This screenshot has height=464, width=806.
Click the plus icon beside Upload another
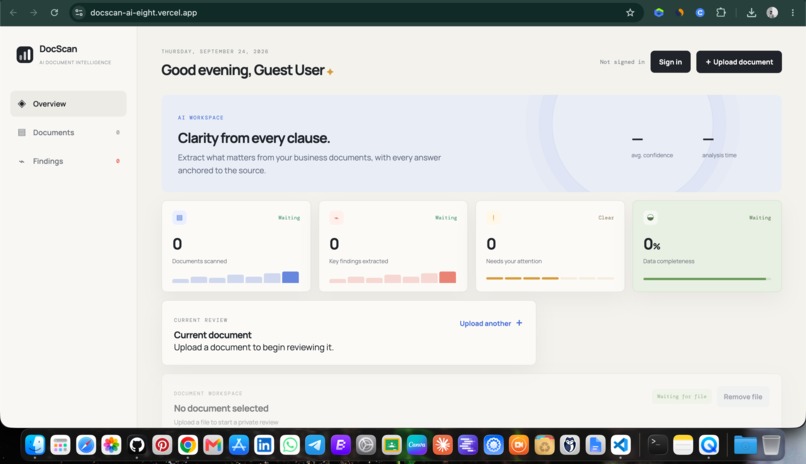519,323
